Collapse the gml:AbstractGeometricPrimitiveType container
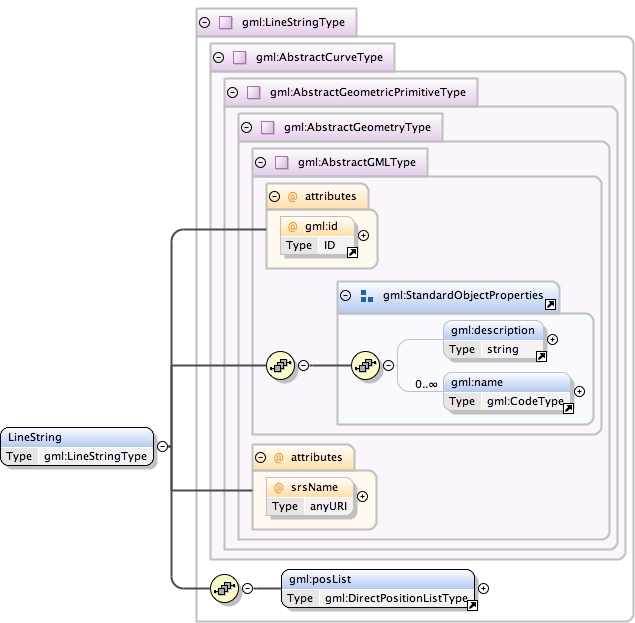 (x=232, y=92)
